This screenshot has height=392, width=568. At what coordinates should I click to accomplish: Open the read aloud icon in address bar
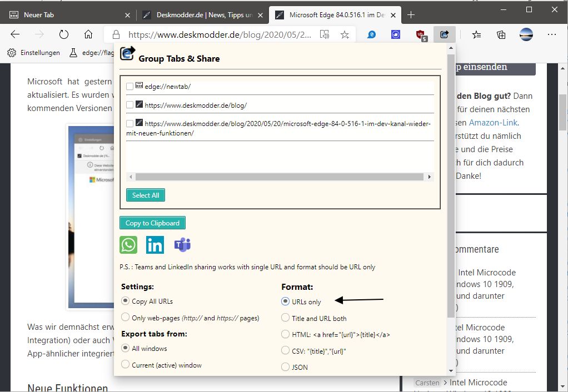(x=325, y=34)
